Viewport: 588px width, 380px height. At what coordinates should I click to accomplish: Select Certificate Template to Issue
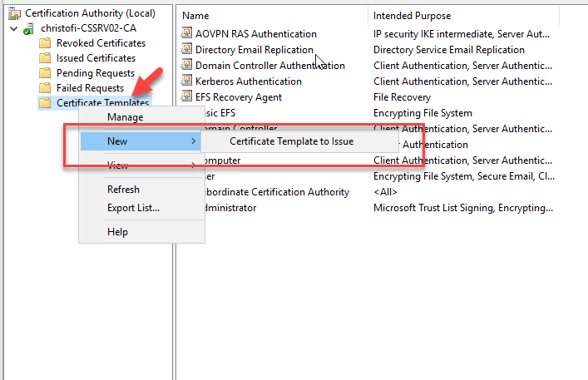291,141
